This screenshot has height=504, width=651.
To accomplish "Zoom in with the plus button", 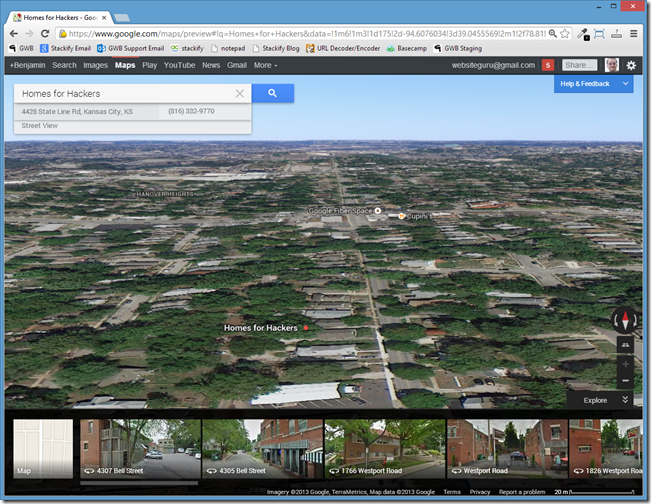I will click(x=625, y=364).
